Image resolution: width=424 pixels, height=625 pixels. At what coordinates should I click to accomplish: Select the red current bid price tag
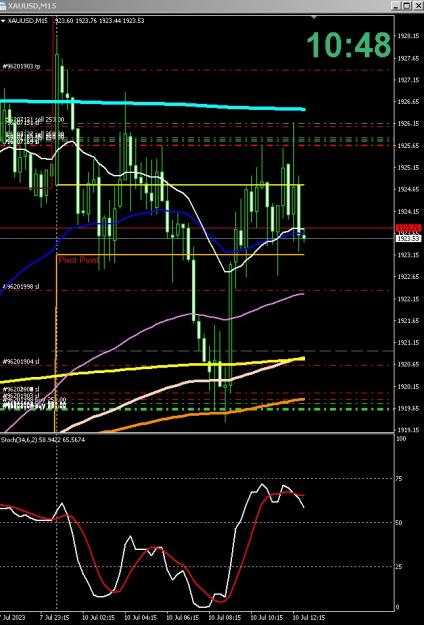click(408, 228)
